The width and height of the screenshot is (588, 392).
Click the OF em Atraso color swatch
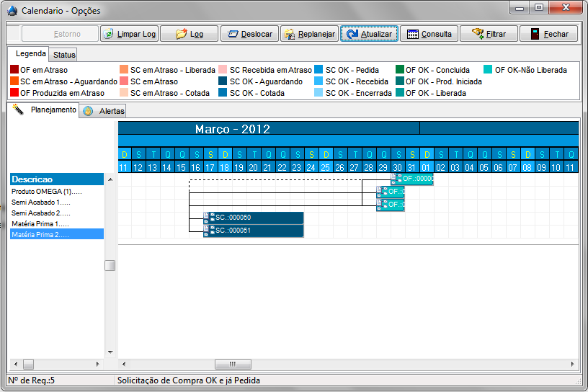14,70
